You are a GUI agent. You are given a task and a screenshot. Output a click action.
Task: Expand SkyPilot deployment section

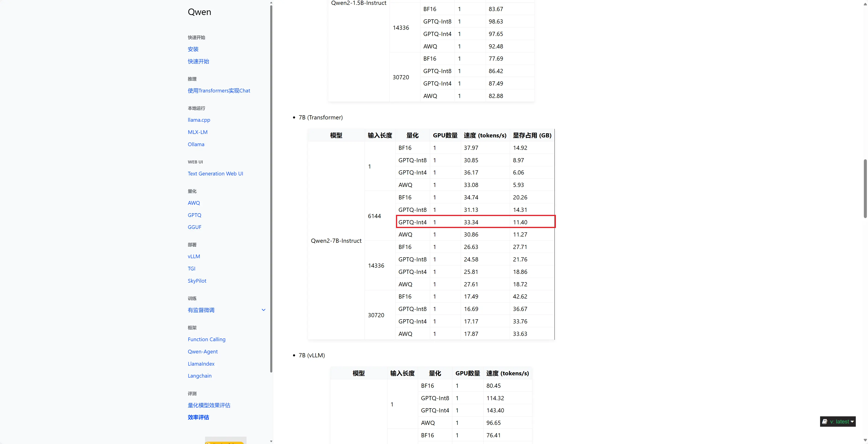[197, 281]
